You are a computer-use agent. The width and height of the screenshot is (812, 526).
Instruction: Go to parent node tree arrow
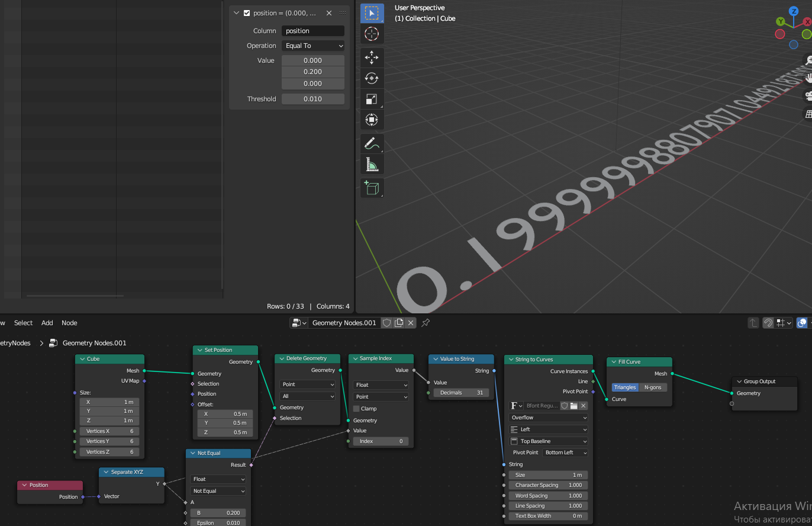(x=753, y=323)
